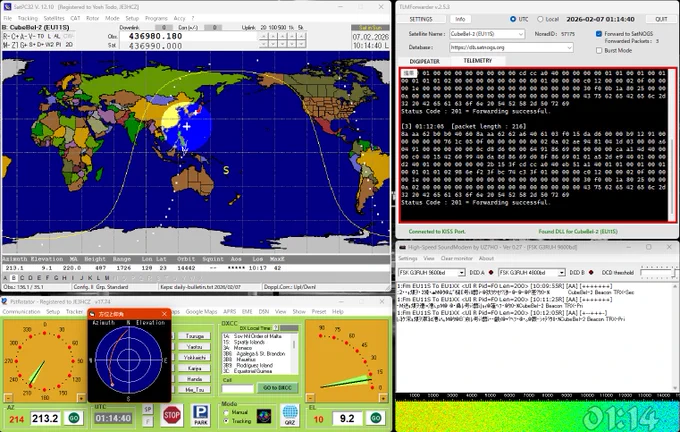Click the 2D view option in SatPC32
This screenshot has width=680, height=432.
[x=69, y=45]
